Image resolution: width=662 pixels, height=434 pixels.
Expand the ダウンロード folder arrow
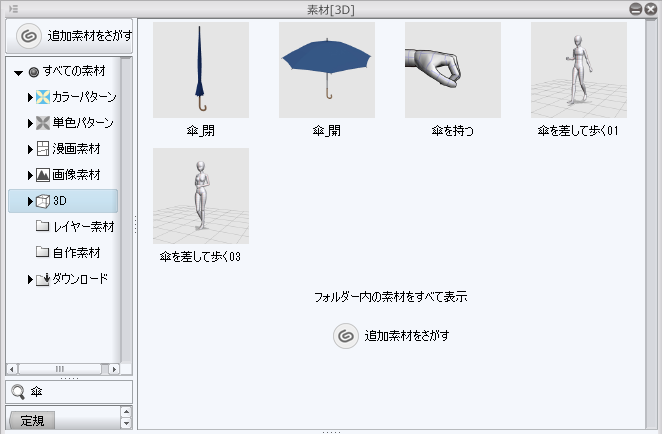(x=30, y=279)
